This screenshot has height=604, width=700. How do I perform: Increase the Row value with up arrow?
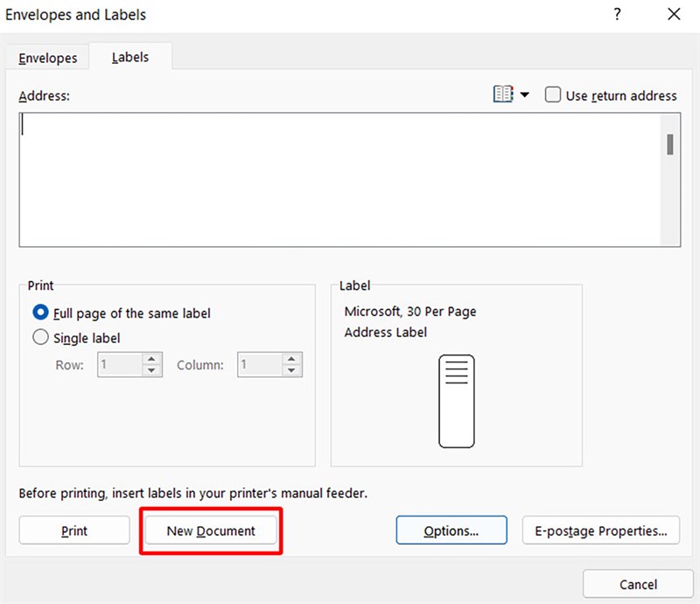(153, 359)
